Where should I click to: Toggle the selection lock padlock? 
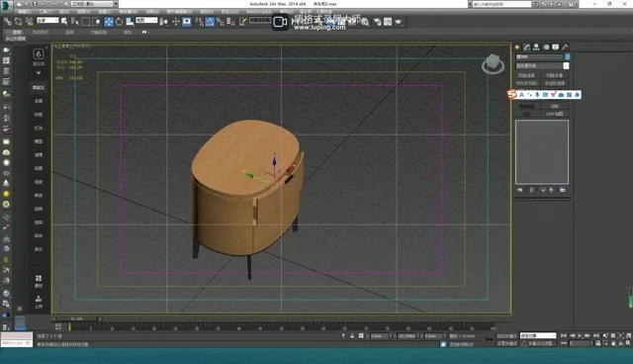point(352,335)
